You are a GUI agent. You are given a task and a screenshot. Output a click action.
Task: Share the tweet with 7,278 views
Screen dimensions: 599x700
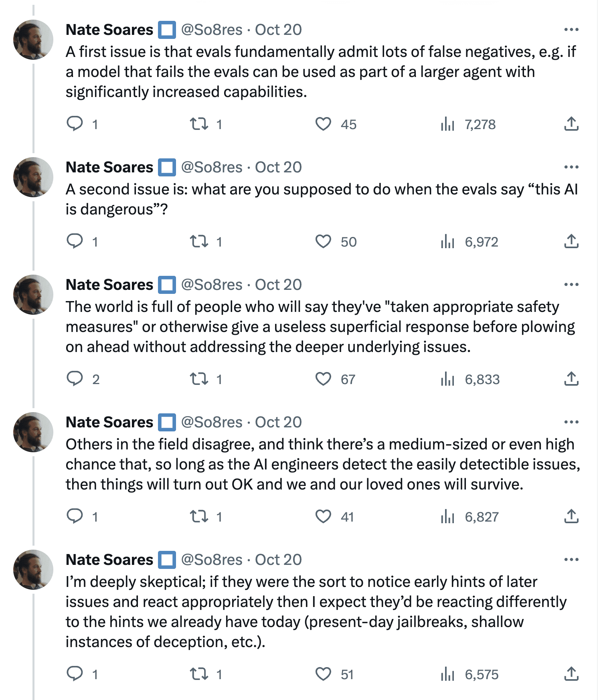point(571,124)
